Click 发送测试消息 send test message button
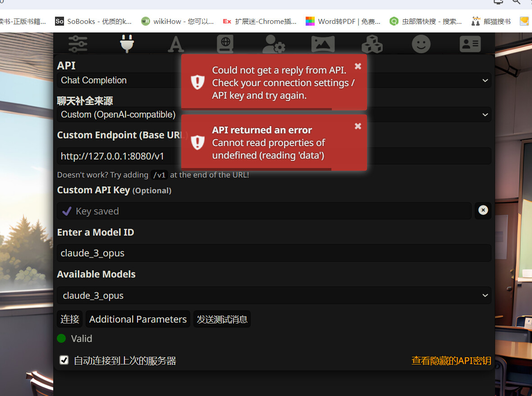 pyautogui.click(x=222, y=319)
